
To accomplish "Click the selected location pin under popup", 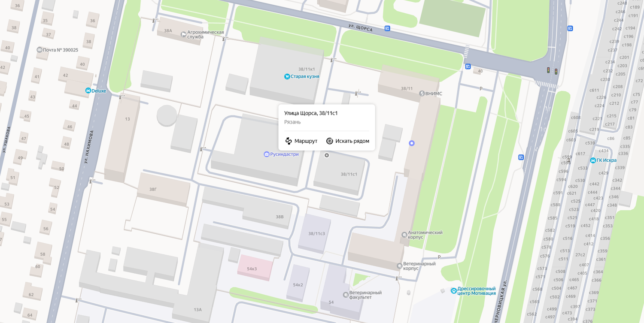I will [327, 155].
